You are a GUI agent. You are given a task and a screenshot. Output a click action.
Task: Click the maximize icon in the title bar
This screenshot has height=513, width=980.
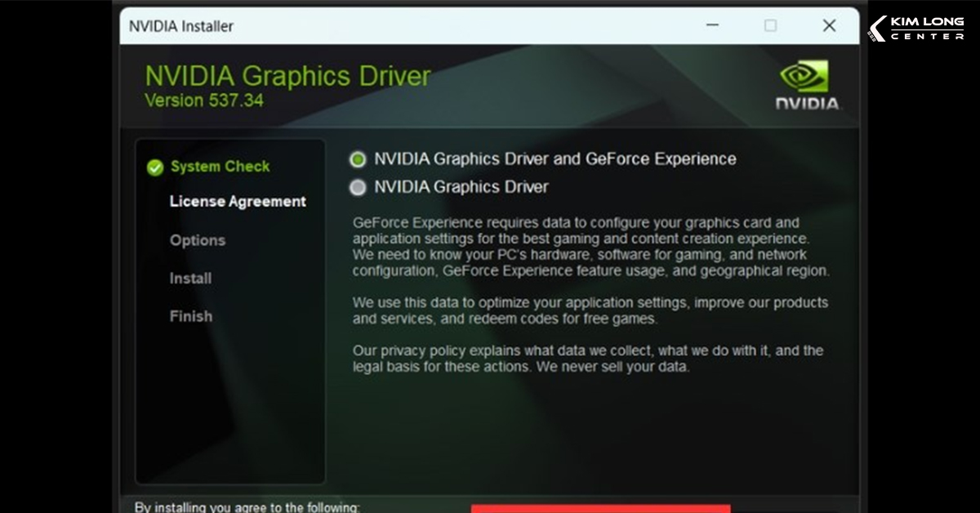click(x=768, y=25)
